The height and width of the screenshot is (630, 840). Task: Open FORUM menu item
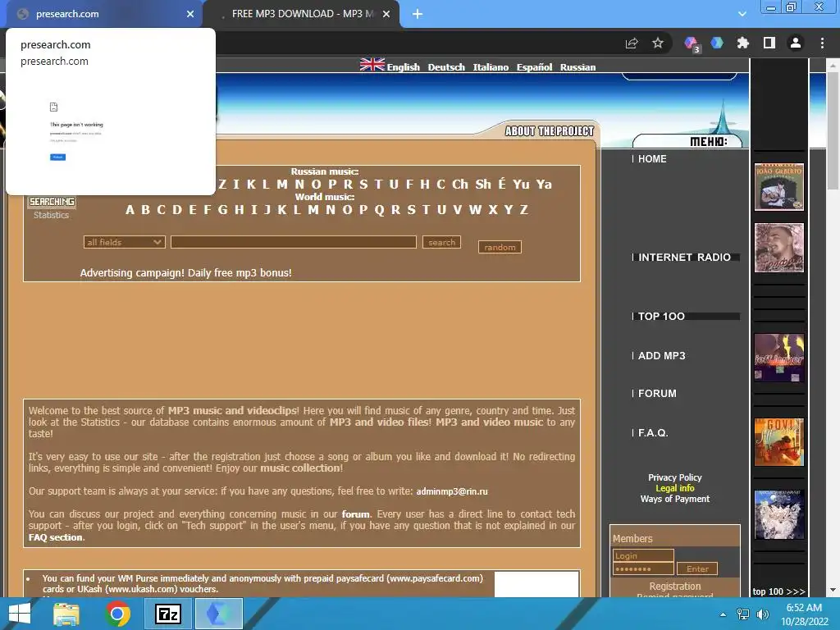(x=657, y=394)
